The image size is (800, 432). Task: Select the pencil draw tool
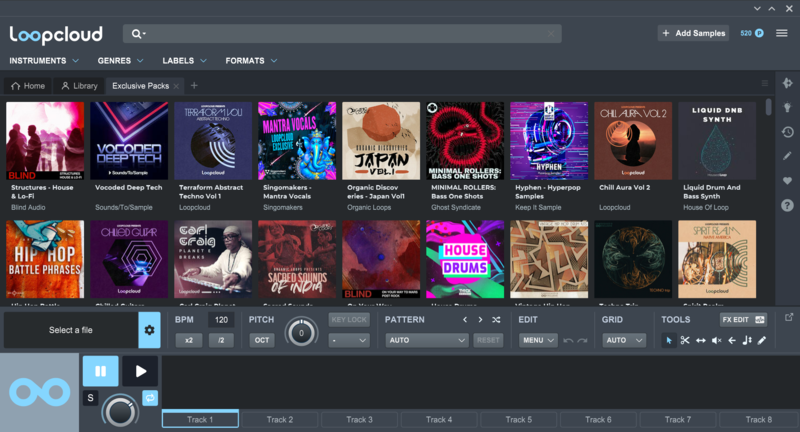pyautogui.click(x=762, y=341)
